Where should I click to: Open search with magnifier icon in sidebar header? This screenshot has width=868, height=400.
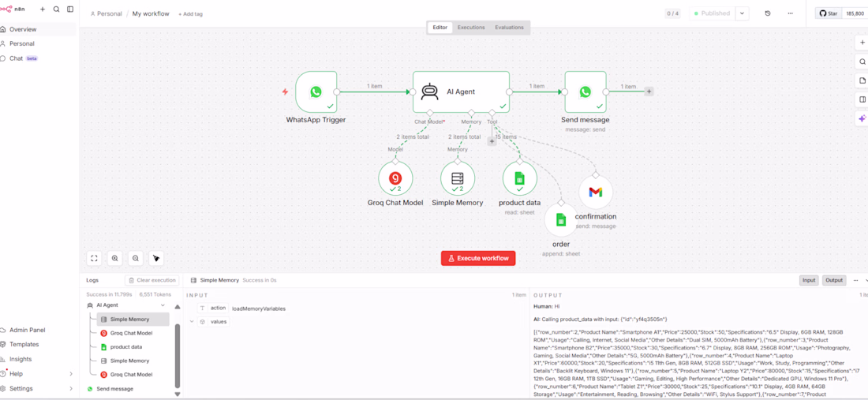click(57, 9)
